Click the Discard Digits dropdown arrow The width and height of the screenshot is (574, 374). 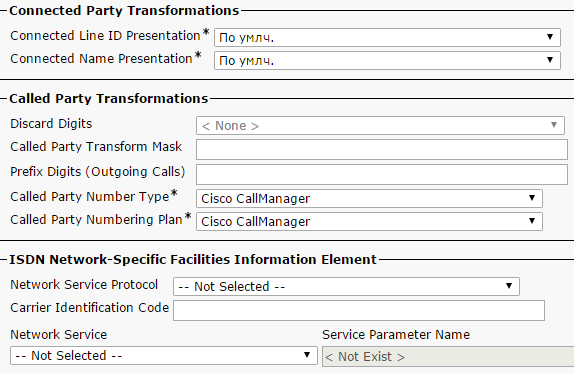554,125
